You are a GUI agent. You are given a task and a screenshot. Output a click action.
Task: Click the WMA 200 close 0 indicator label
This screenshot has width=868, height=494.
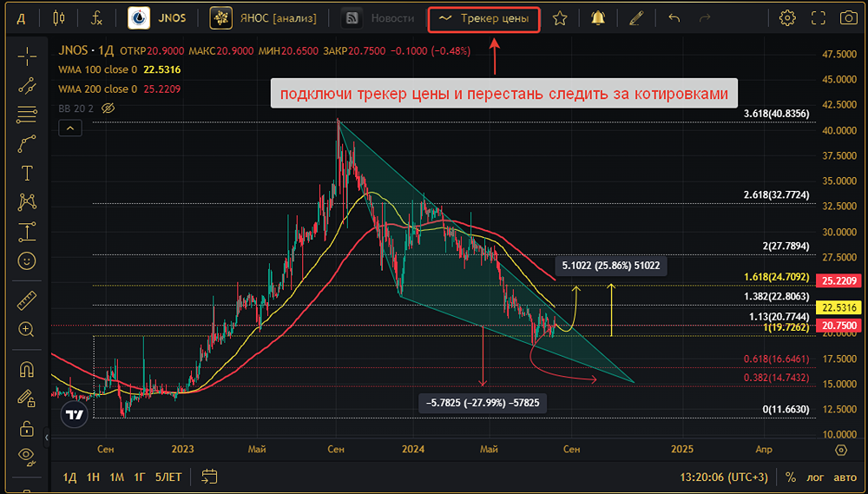tap(97, 89)
